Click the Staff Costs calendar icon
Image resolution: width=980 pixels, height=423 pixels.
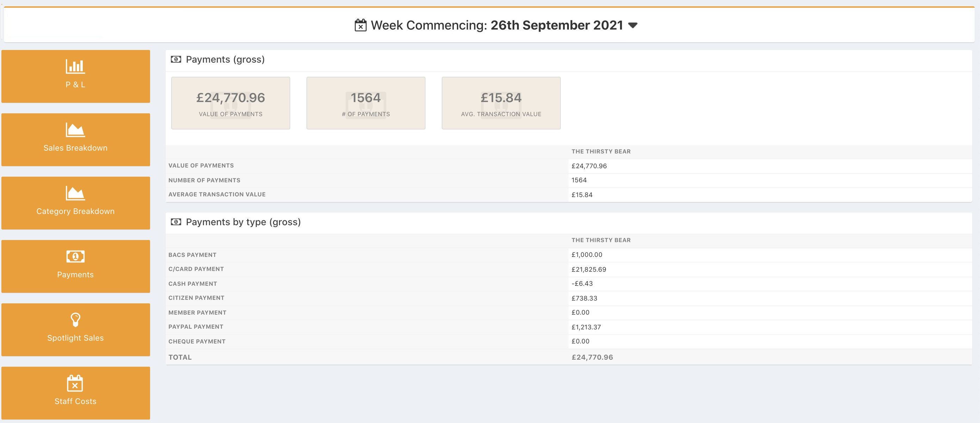75,383
